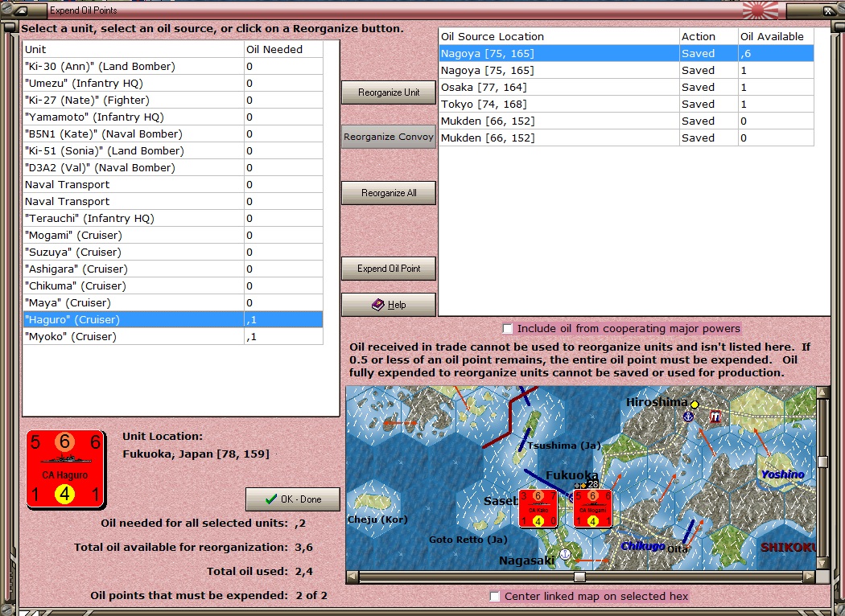Image resolution: width=845 pixels, height=616 pixels.
Task: Click the Fukuoka label on the map
Action: click(x=571, y=475)
